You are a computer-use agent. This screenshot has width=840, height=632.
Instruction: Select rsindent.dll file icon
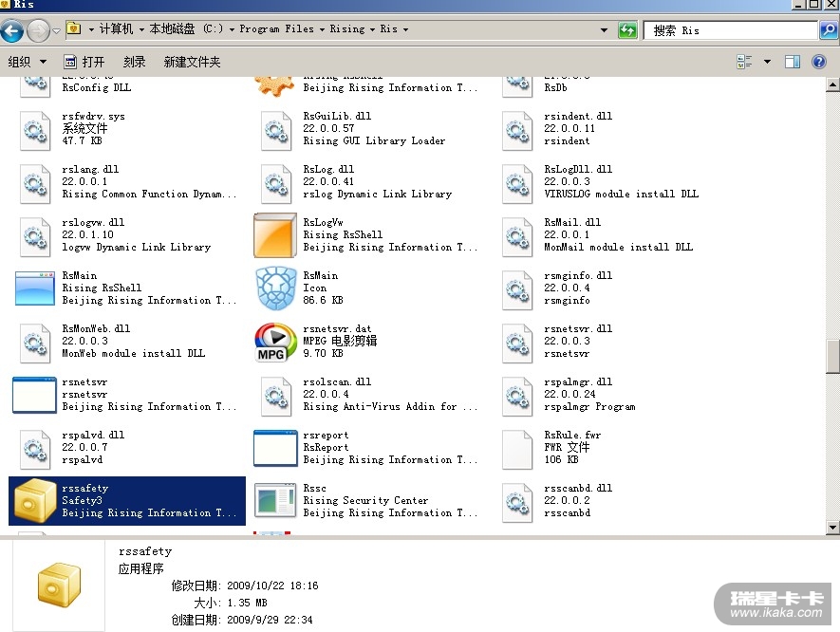point(517,130)
